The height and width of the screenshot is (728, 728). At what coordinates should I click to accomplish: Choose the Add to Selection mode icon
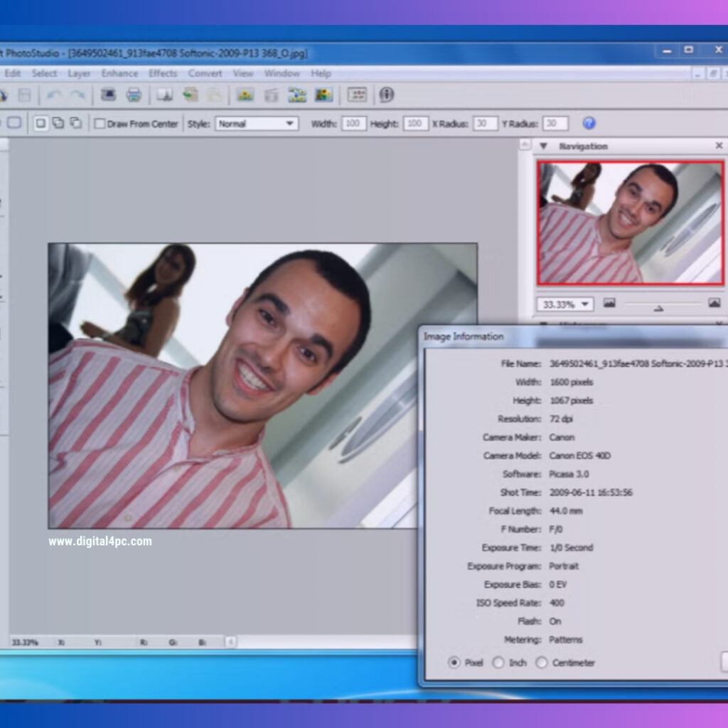click(x=58, y=123)
